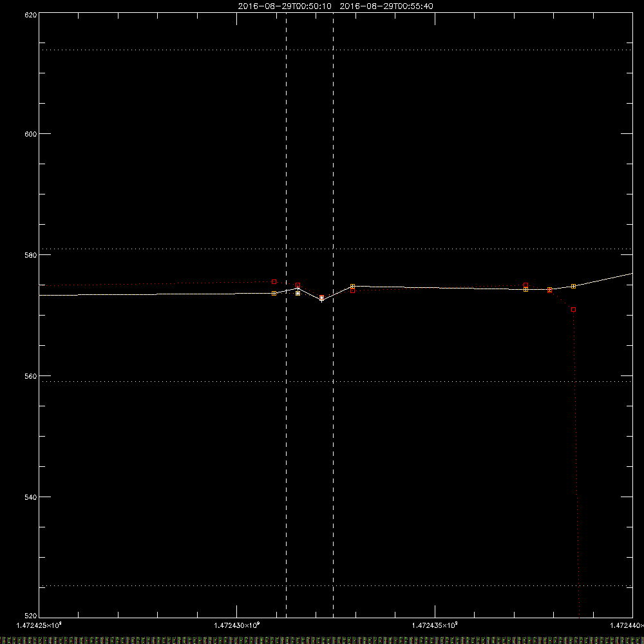This screenshot has width=644, height=644.
Task: Select the y-axis label 620
Action: click(x=31, y=15)
